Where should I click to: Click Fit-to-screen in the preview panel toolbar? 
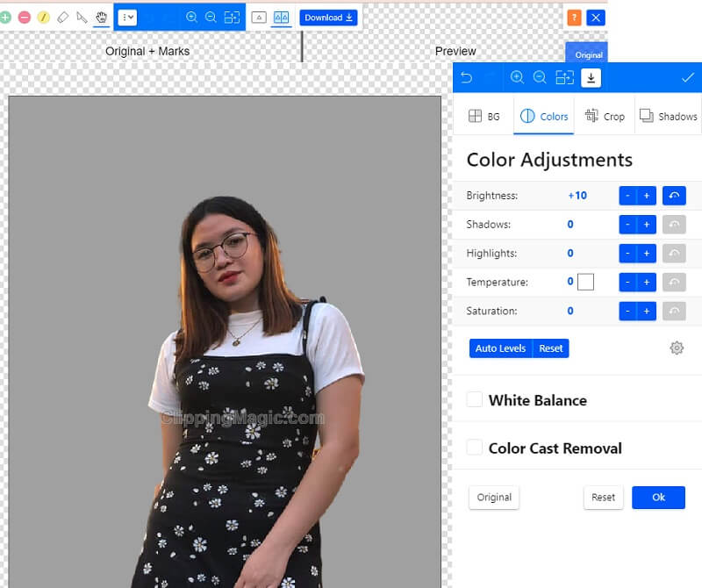(564, 77)
